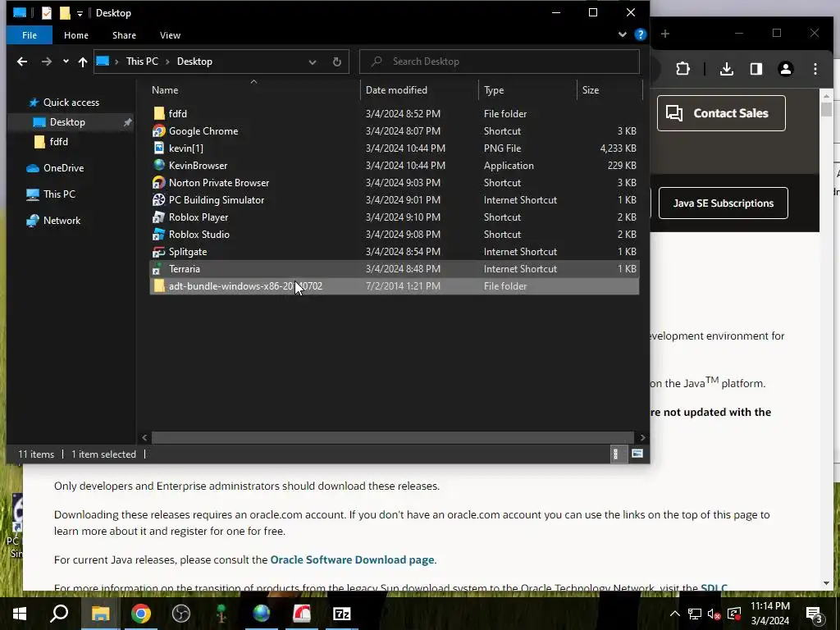840x630 pixels.
Task: Select the KevinBrowser application file
Action: (x=395, y=165)
